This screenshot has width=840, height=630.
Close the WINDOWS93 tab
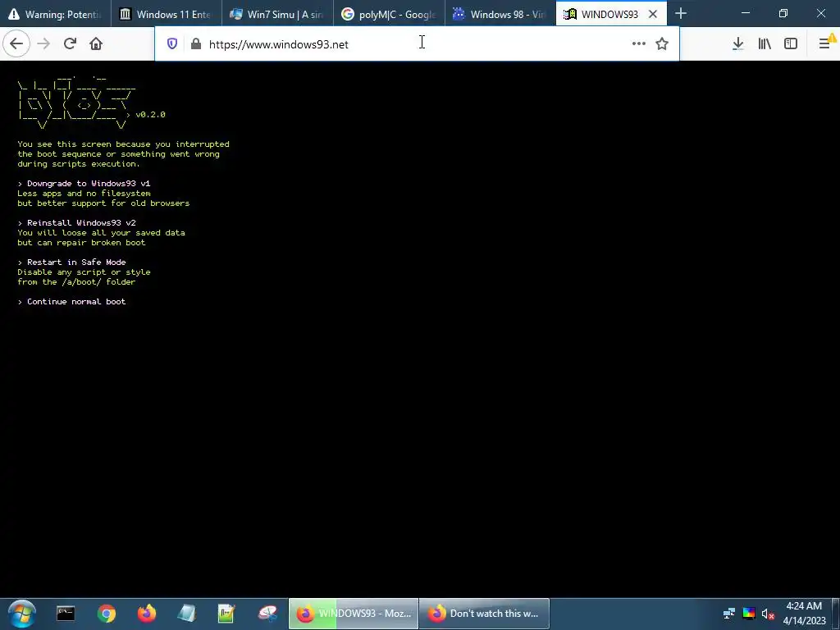(x=652, y=14)
